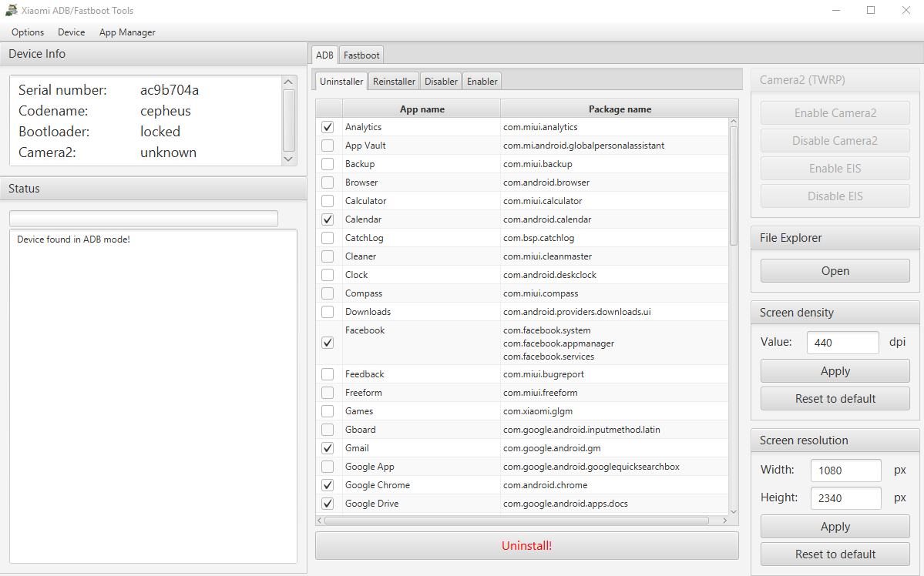Enable the Gboard checkbox
The image size is (924, 576).
(328, 430)
